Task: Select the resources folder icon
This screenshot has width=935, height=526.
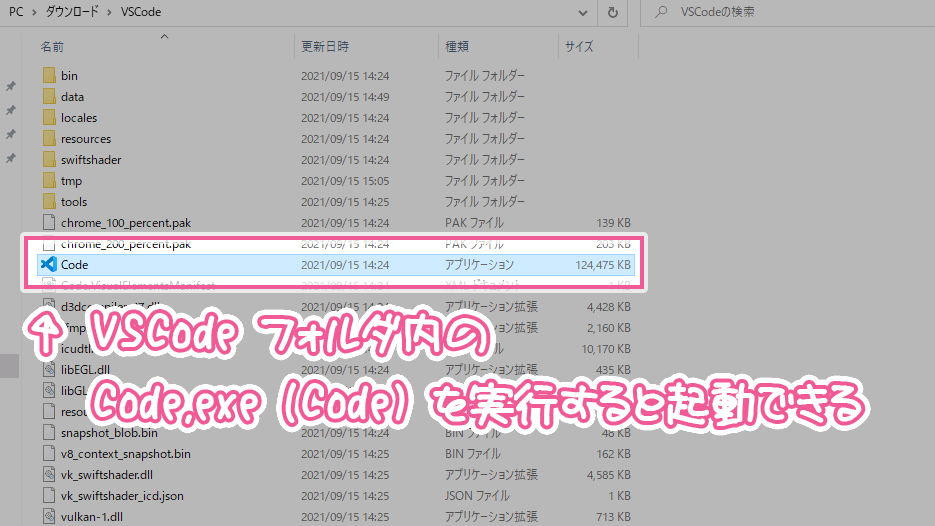Action: point(49,138)
